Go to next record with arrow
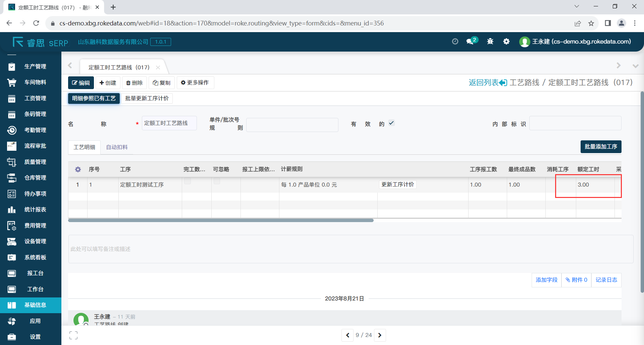This screenshot has width=644, height=345. click(380, 335)
